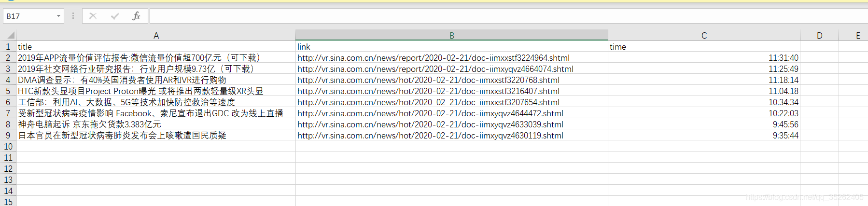868x206 pixels.
Task: Click time cell 11:25:49
Action: click(704, 69)
